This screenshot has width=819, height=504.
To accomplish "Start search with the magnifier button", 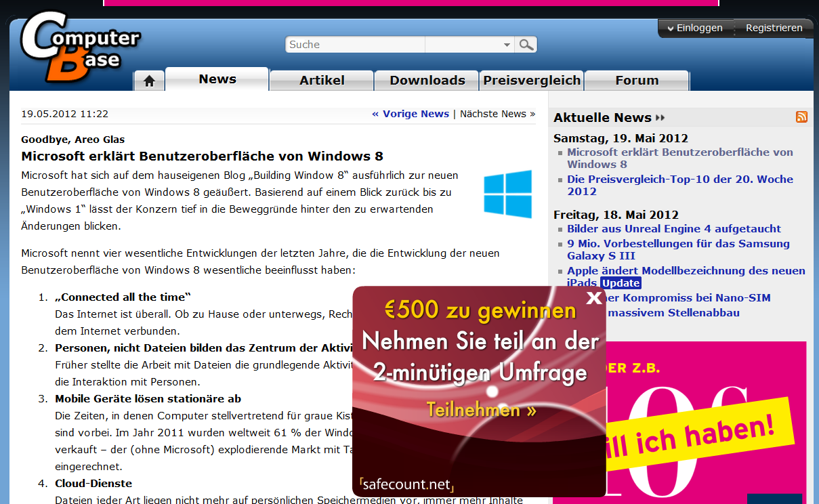I will point(526,45).
